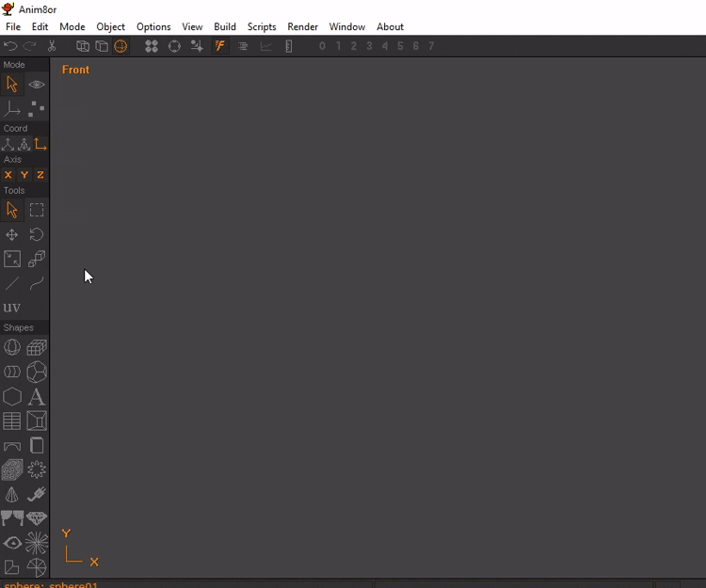Screen dimensions: 706x588
Task: Select the arrow Select tool under Tools
Action: 11,210
